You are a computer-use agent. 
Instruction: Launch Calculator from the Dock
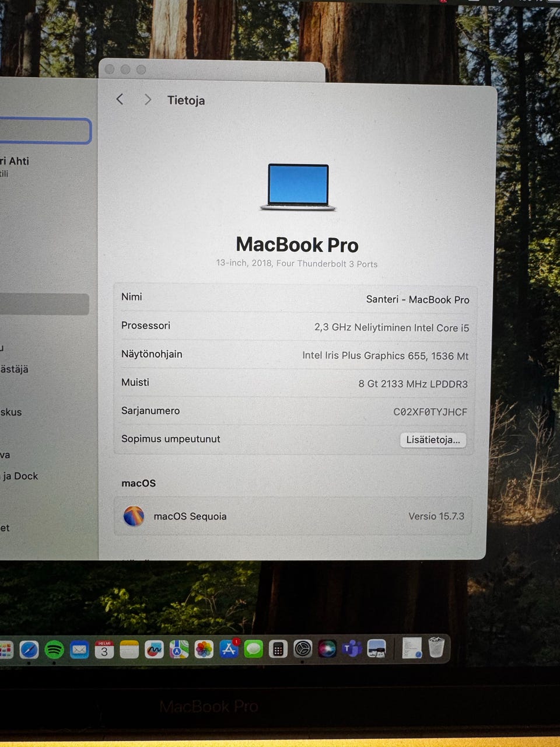point(278,649)
